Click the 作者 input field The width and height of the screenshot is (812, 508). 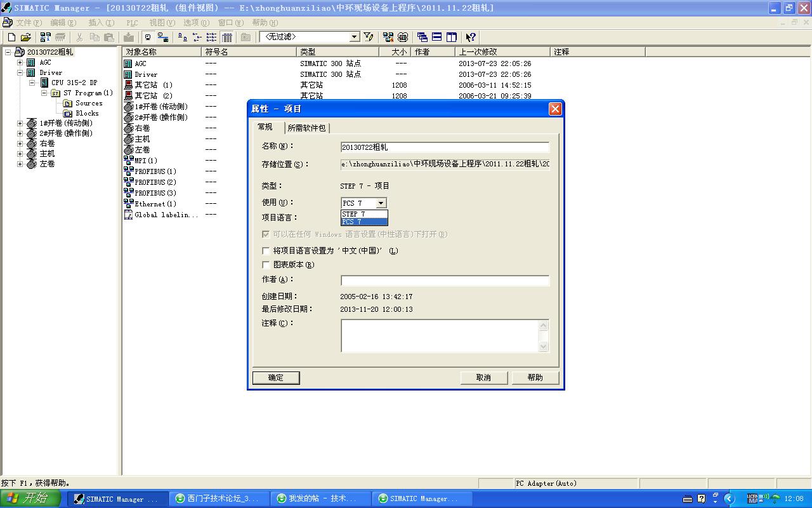coord(445,281)
